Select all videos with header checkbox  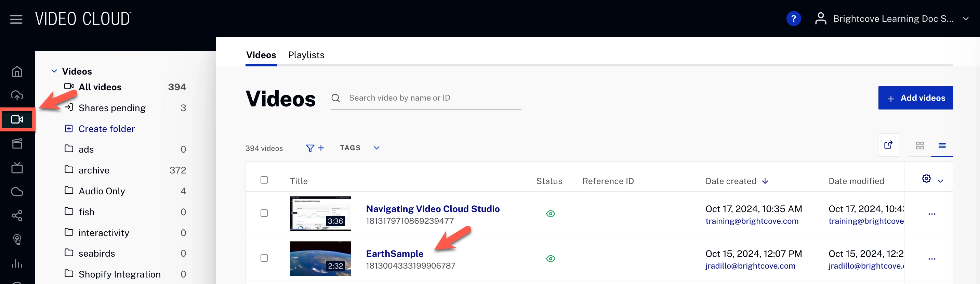(x=264, y=180)
